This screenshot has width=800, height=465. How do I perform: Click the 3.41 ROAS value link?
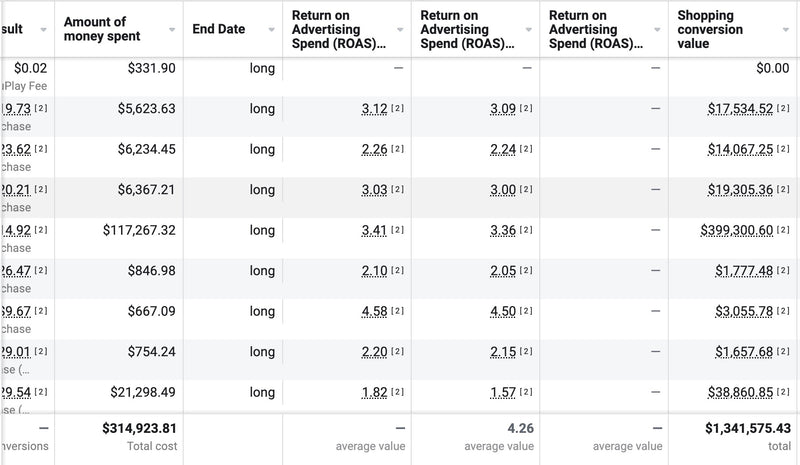pyautogui.click(x=374, y=230)
